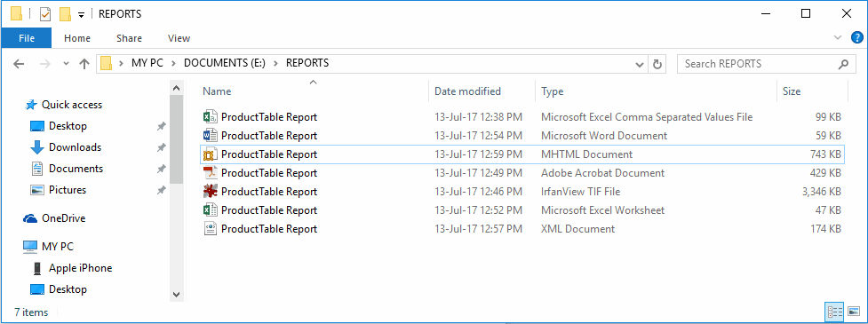Click the 13-Jul-17 12:38 PM date
The image size is (868, 324).
tap(478, 117)
